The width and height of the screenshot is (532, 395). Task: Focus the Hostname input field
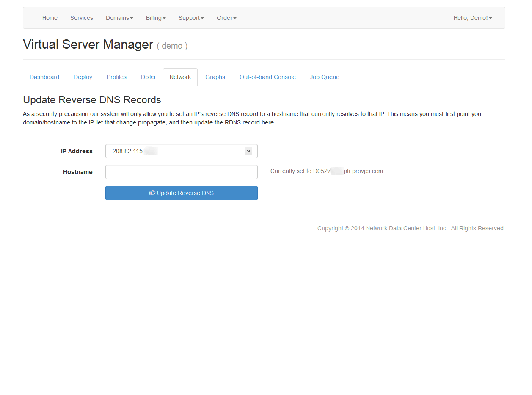(x=181, y=172)
